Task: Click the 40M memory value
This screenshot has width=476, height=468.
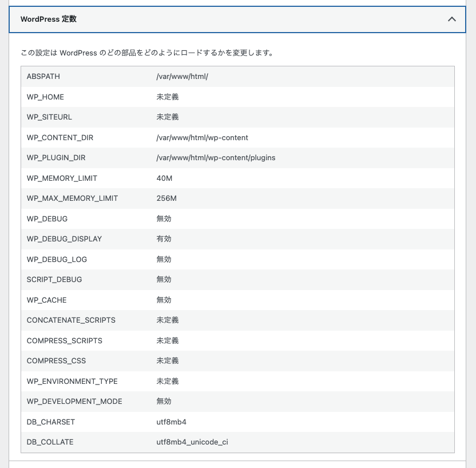Action: click(164, 179)
